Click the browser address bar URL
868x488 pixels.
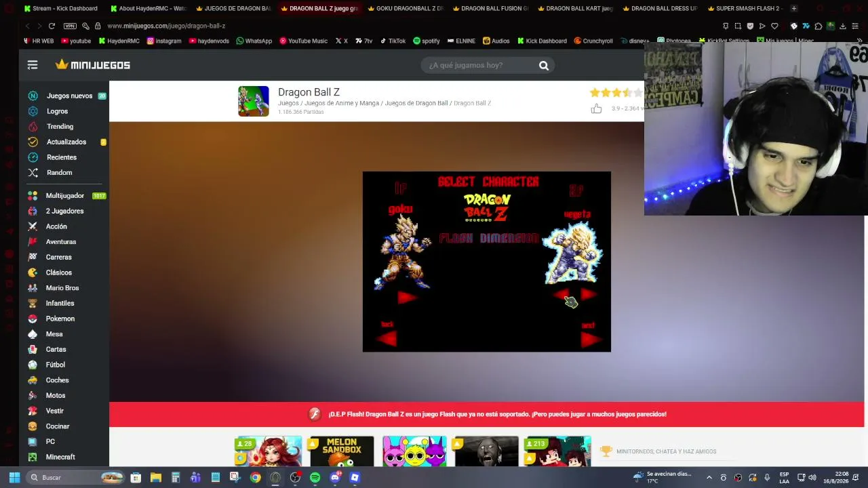(166, 26)
